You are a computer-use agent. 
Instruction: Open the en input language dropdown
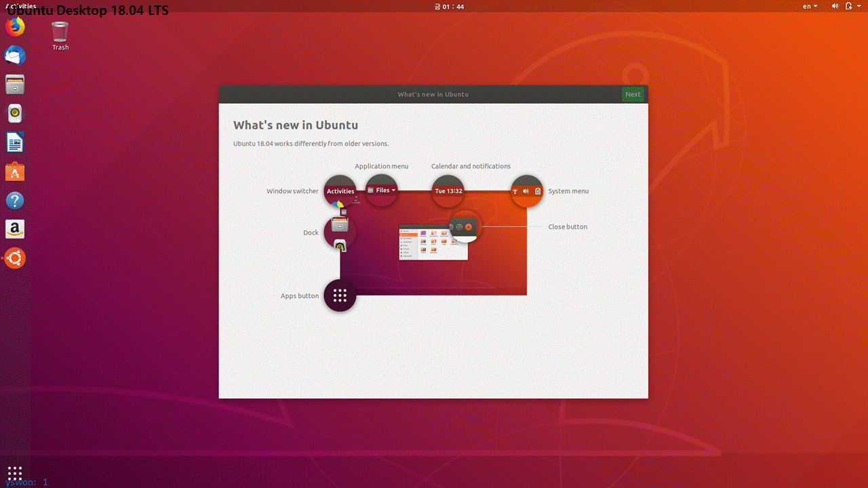[x=810, y=6]
